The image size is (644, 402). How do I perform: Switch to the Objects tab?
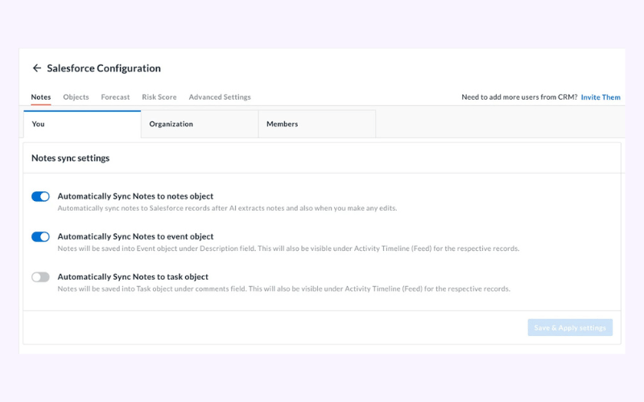(76, 97)
